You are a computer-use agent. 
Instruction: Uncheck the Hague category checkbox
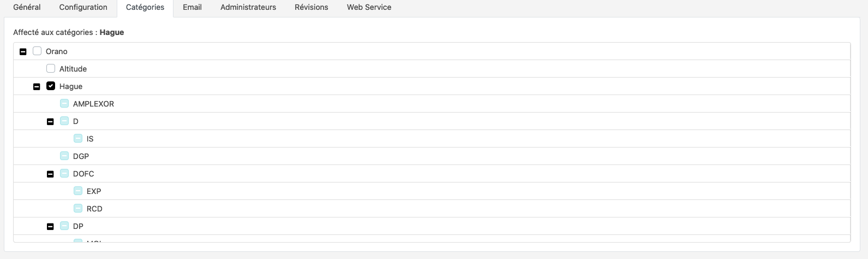click(51, 86)
